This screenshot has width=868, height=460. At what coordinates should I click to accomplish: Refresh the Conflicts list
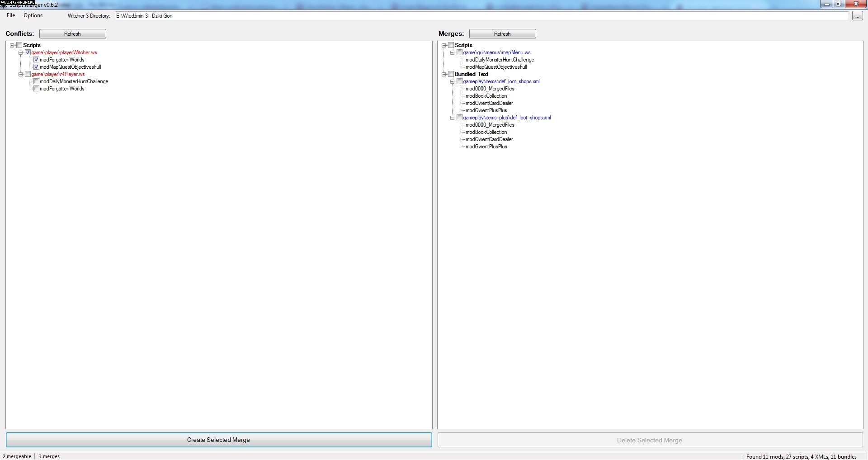tap(72, 34)
